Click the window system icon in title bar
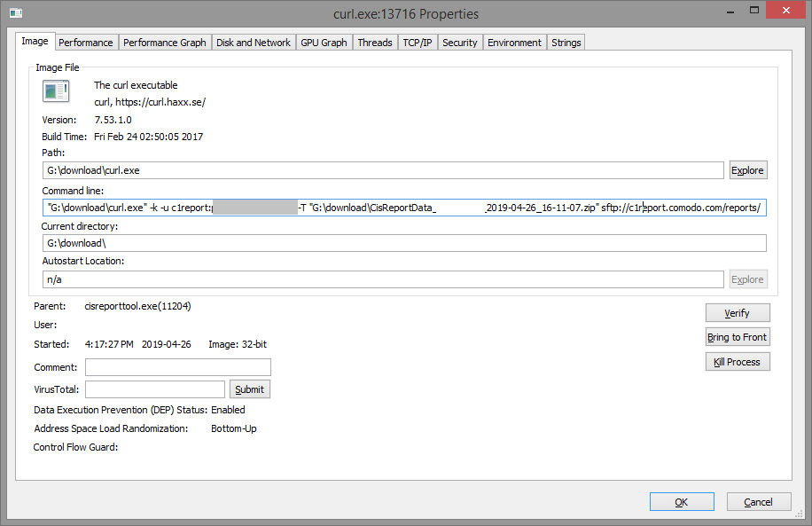 [15, 13]
